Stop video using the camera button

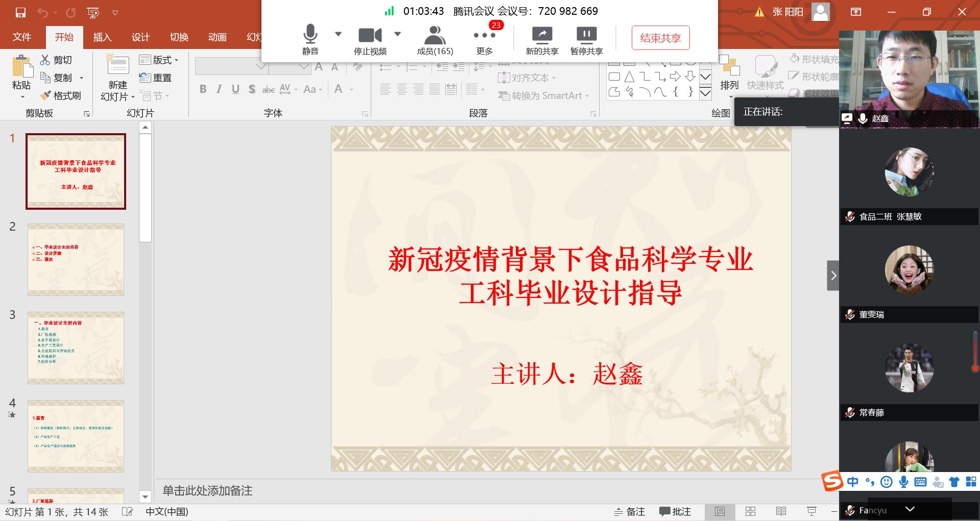(370, 35)
